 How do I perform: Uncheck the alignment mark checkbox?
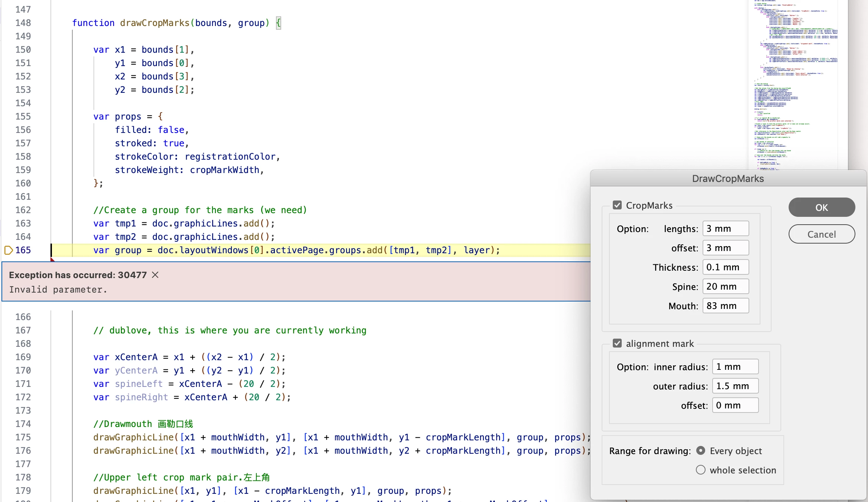click(x=617, y=343)
